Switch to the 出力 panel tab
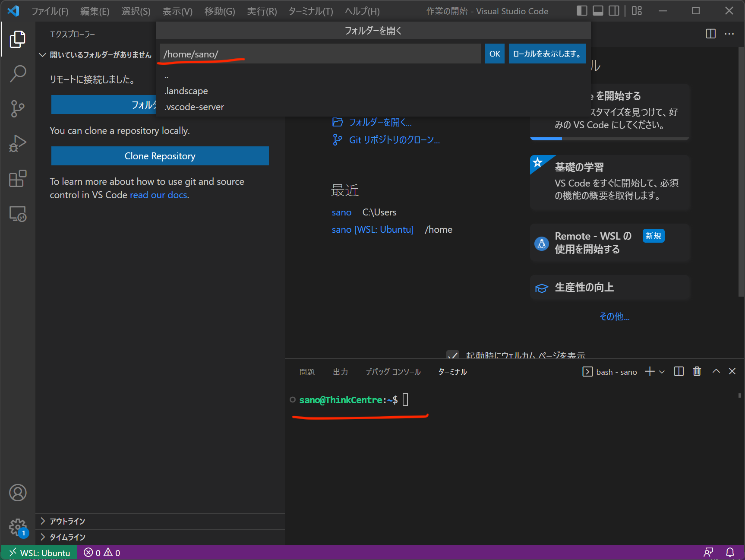This screenshot has height=560, width=745. tap(341, 372)
